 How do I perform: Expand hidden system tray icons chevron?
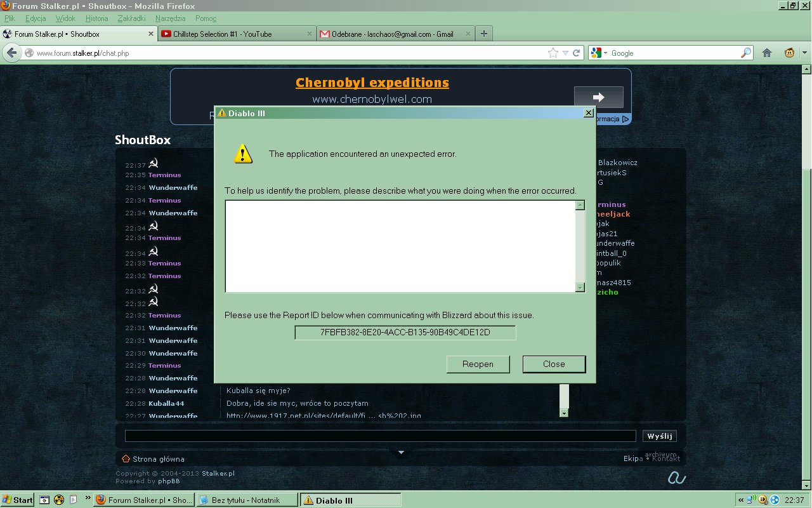740,500
